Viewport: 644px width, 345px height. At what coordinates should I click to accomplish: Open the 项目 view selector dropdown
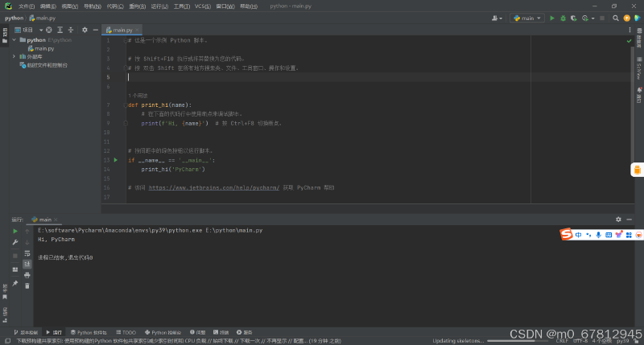point(28,30)
